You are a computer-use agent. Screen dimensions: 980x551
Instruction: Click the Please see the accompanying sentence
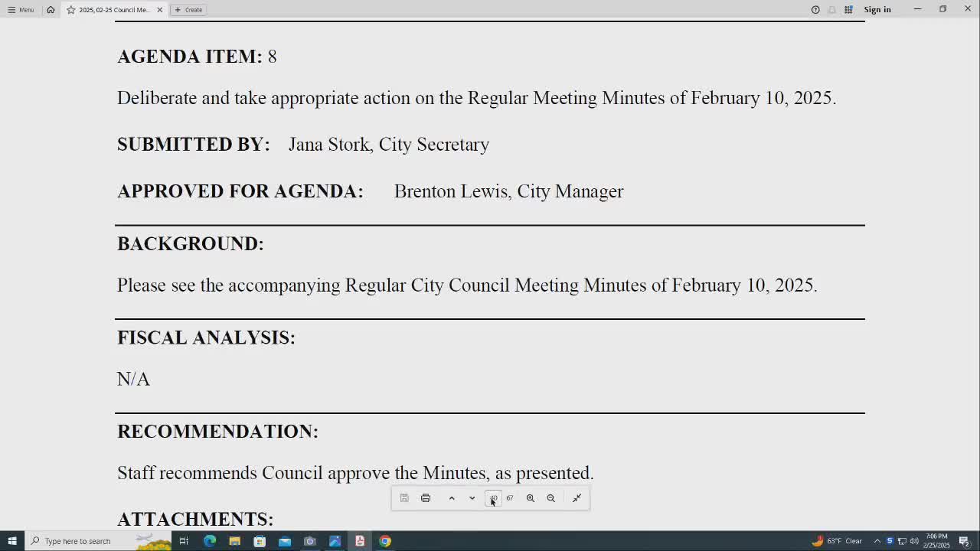(x=467, y=285)
